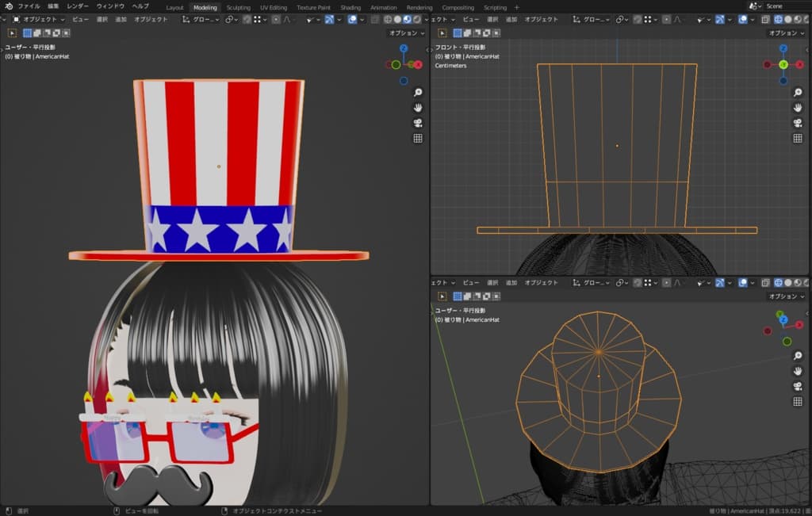Switch to the Sculpting workspace tab
The image size is (812, 516).
[238, 7]
